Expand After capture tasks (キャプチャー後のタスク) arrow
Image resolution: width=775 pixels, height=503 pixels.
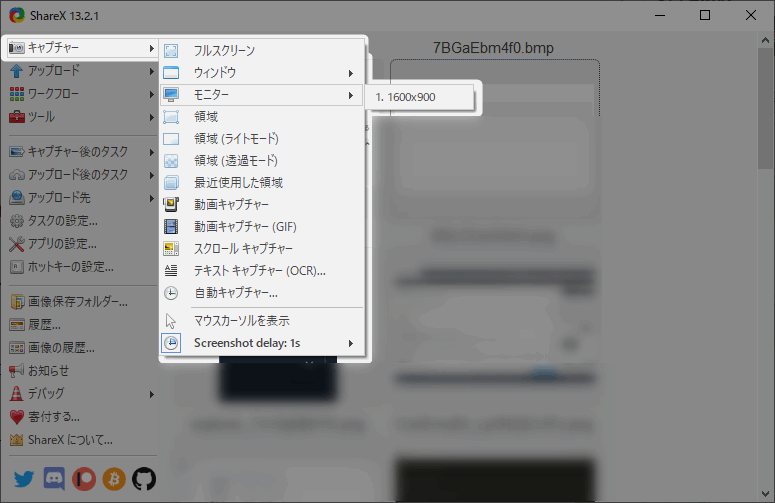pyautogui.click(x=151, y=152)
